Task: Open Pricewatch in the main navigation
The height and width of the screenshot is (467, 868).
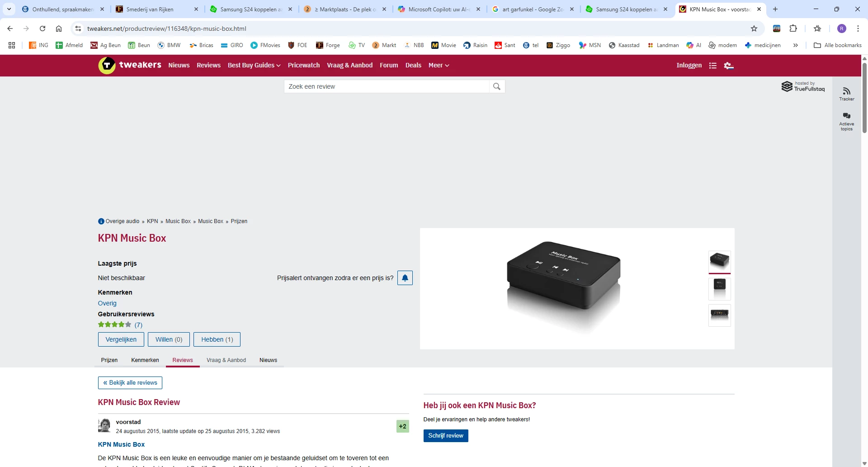Action: (x=304, y=65)
